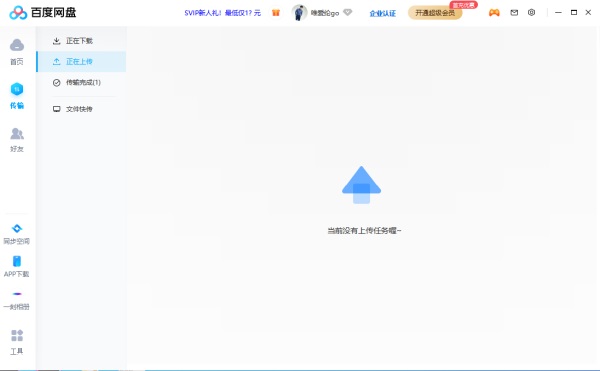This screenshot has height=371, width=600.
Task: Open the 工具 tools section
Action: [x=17, y=342]
